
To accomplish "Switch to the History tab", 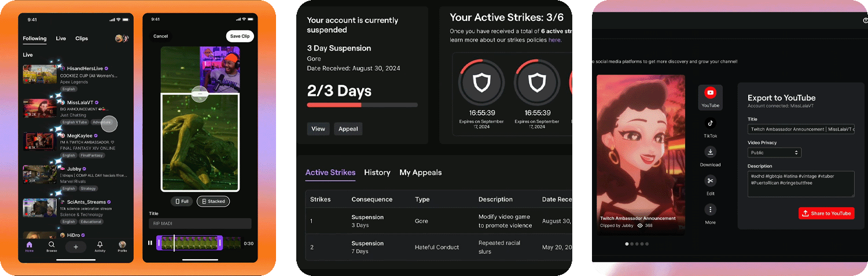I will (377, 172).
